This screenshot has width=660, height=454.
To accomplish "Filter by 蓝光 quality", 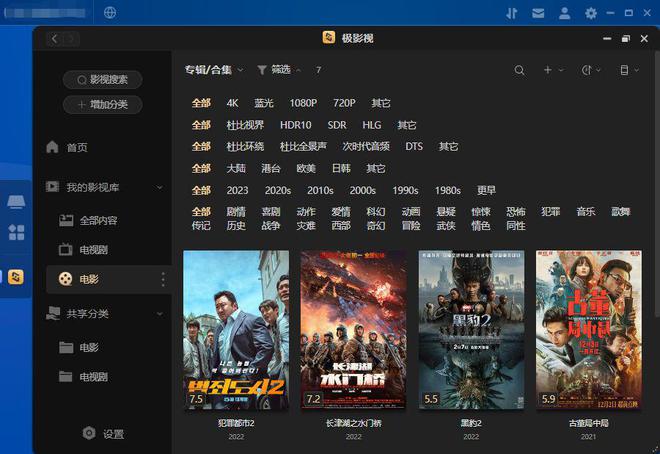I will pos(264,103).
